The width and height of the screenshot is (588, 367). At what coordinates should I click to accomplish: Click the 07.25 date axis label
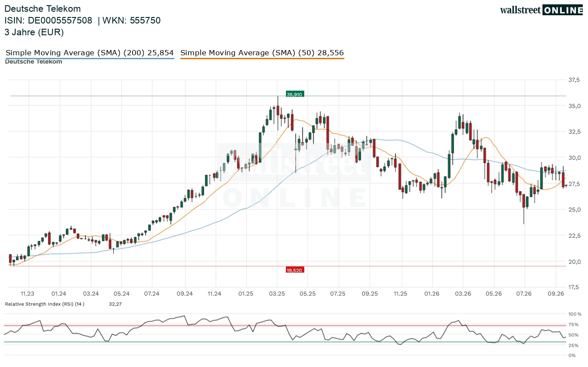point(338,294)
